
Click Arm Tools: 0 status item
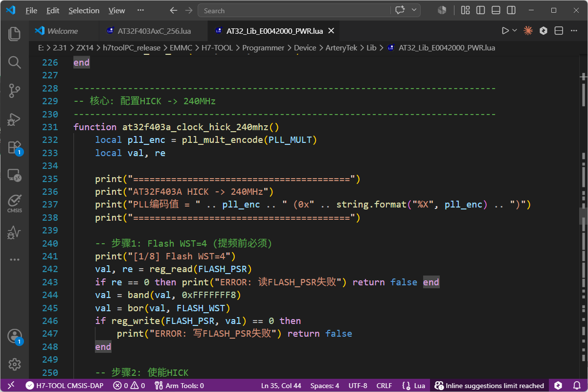pyautogui.click(x=179, y=386)
